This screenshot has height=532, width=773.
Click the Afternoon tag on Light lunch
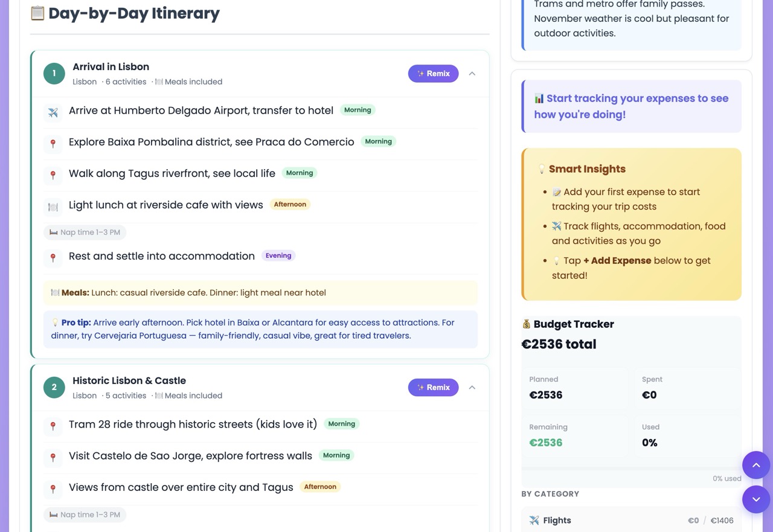(290, 204)
